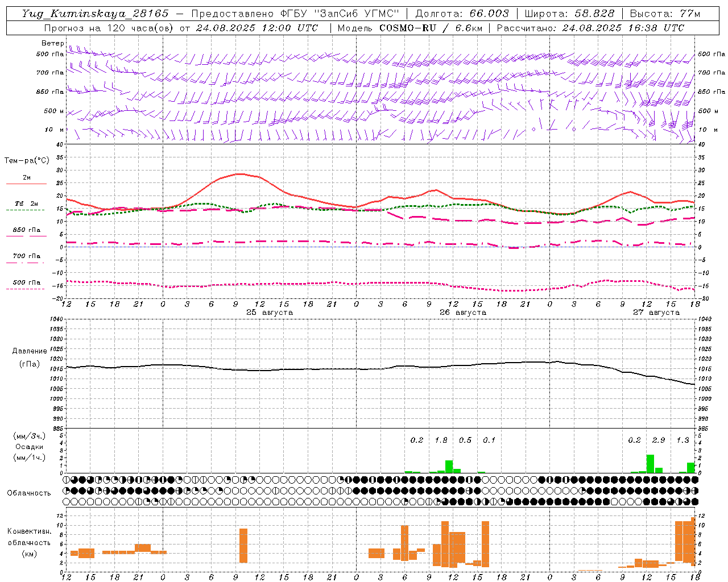Click the Прогноз на 120 часа(ов) text
728x582 pixels.
coord(109,28)
